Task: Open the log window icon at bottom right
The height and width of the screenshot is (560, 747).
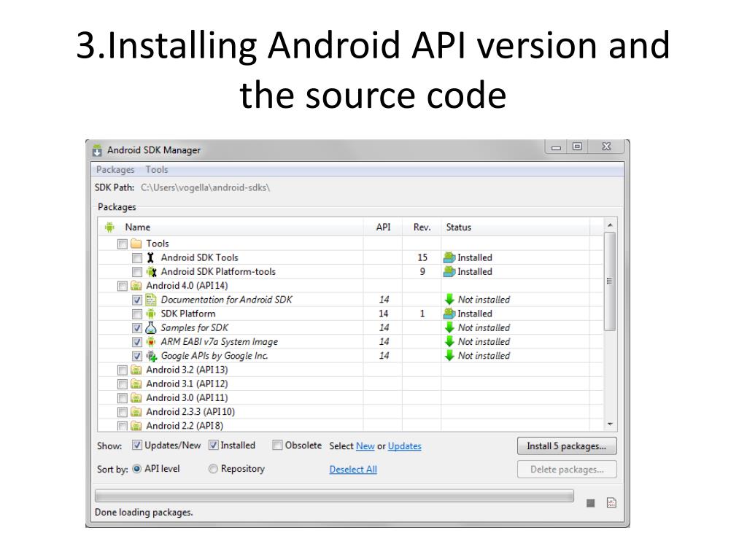Action: [612, 503]
